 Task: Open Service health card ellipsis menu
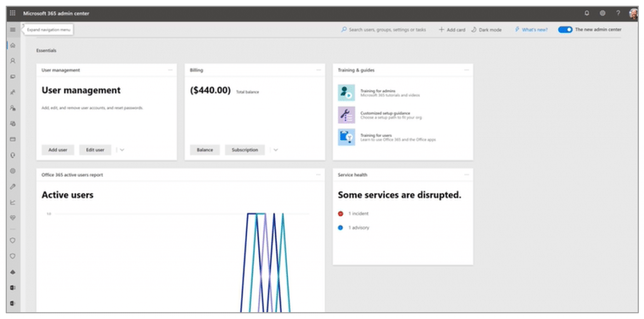(467, 175)
